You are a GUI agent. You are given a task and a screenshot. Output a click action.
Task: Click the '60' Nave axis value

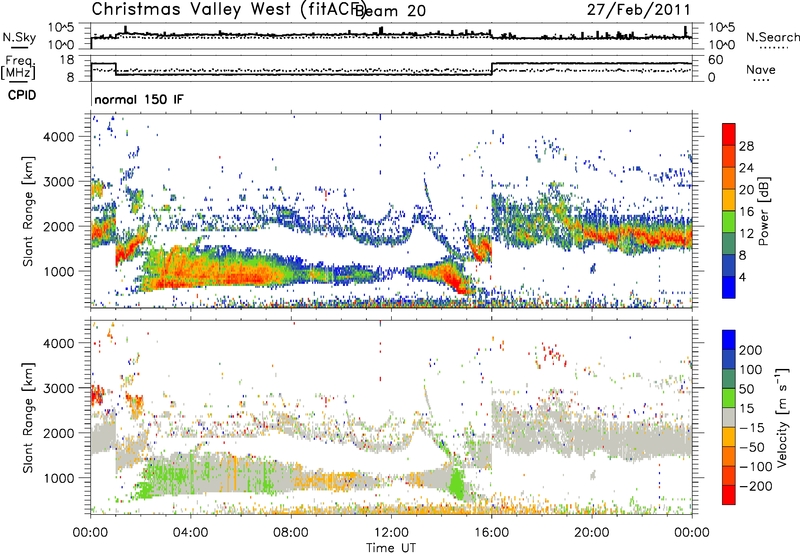715,60
